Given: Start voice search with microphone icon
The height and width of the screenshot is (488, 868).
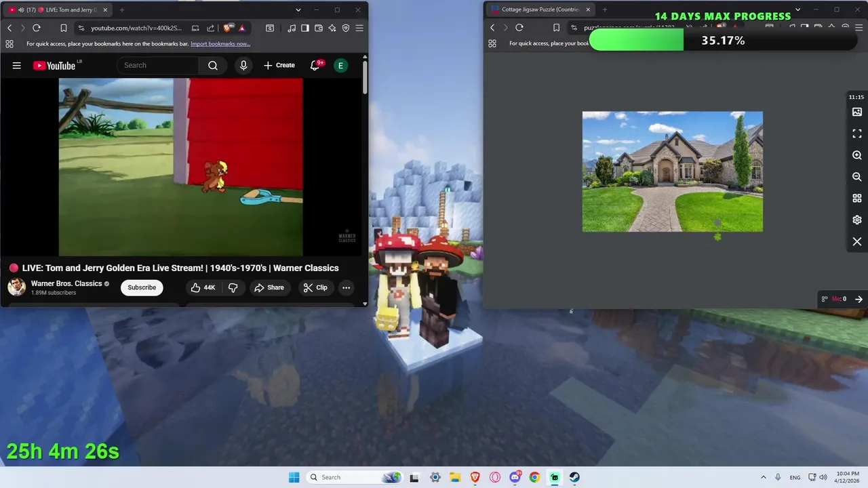Looking at the screenshot, I should click(243, 65).
